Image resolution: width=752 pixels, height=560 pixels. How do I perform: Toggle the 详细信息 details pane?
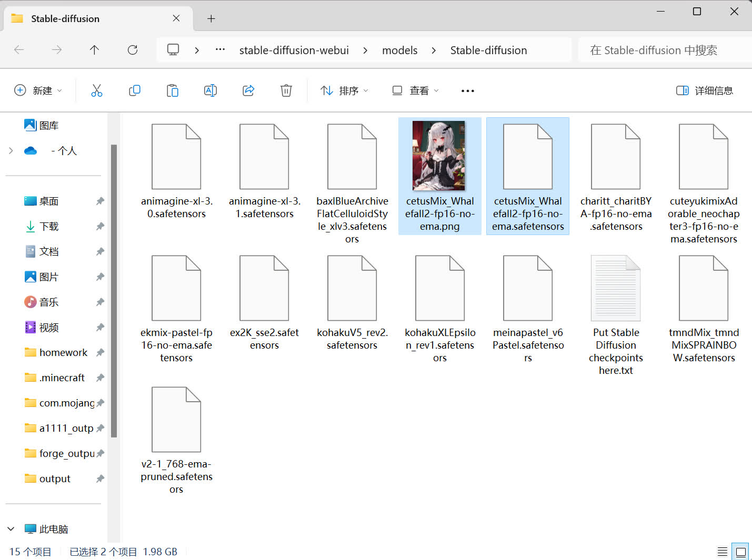click(x=704, y=90)
